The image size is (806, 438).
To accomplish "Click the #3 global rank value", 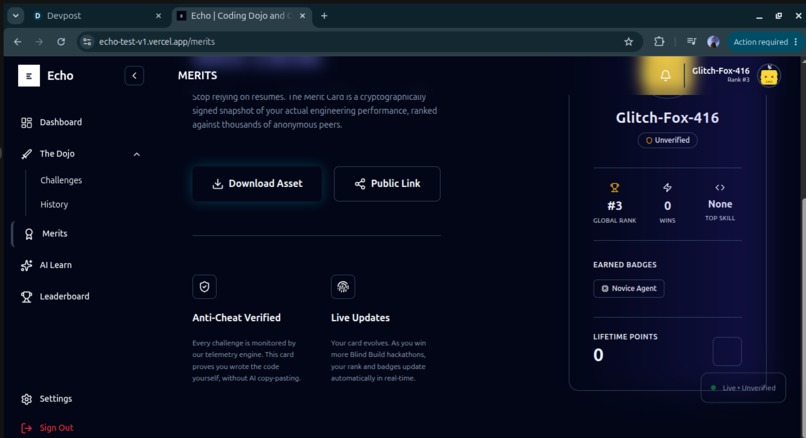I will pos(614,206).
